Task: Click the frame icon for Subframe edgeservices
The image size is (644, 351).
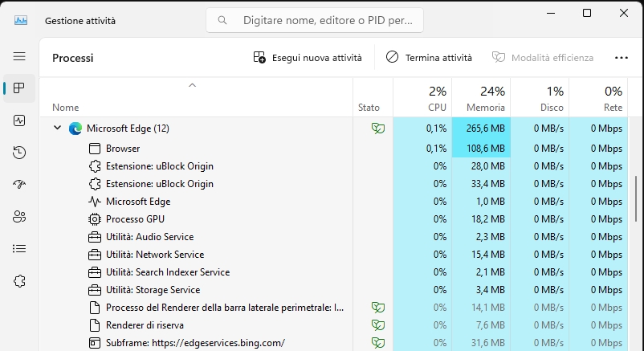Action: tap(95, 343)
